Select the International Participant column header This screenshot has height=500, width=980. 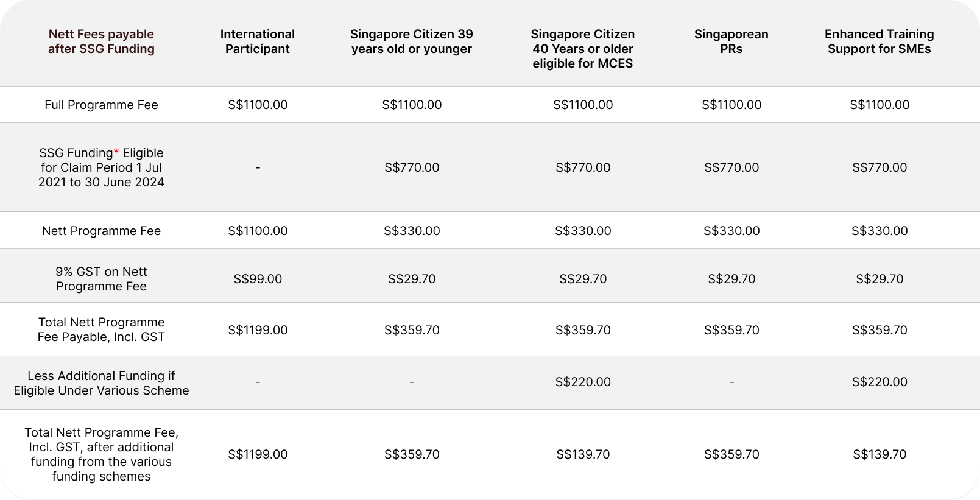pyautogui.click(x=258, y=41)
